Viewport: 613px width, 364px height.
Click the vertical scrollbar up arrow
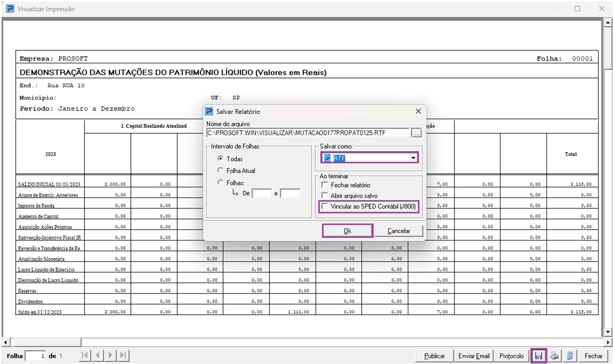(x=608, y=23)
